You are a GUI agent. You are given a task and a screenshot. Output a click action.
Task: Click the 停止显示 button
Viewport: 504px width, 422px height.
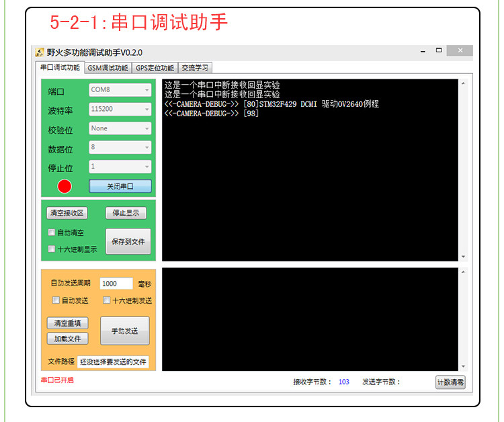(126, 213)
